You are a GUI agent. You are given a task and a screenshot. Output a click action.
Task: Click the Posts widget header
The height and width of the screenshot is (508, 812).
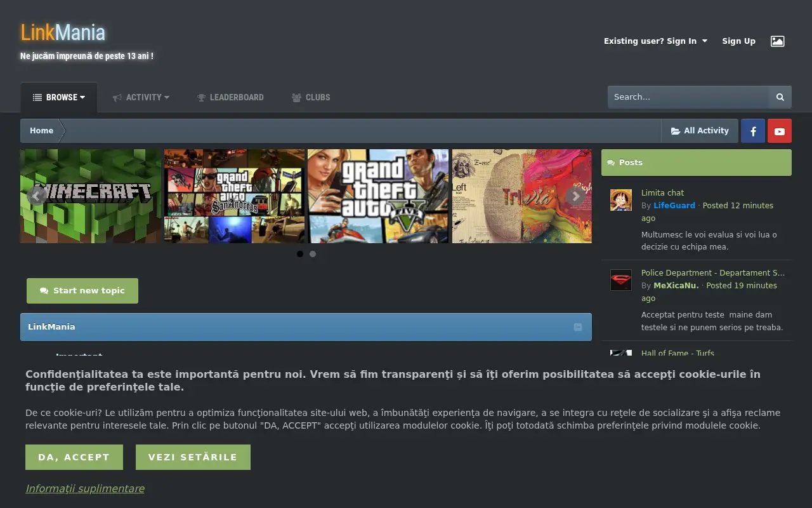(697, 163)
